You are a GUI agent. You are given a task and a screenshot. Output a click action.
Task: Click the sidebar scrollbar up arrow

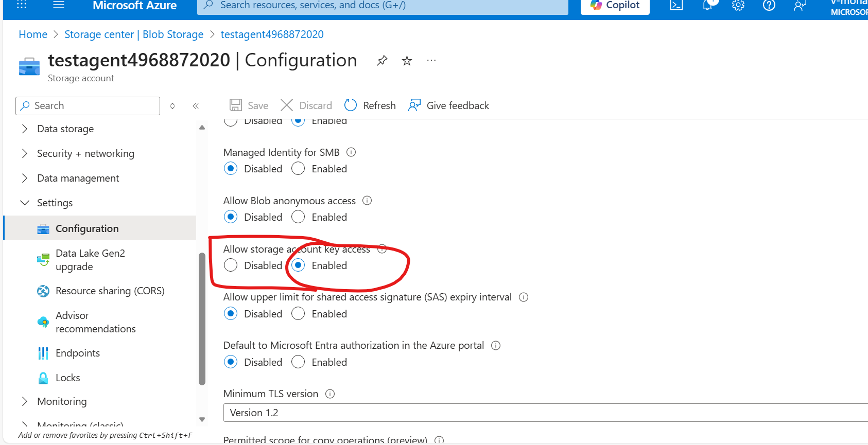[202, 128]
